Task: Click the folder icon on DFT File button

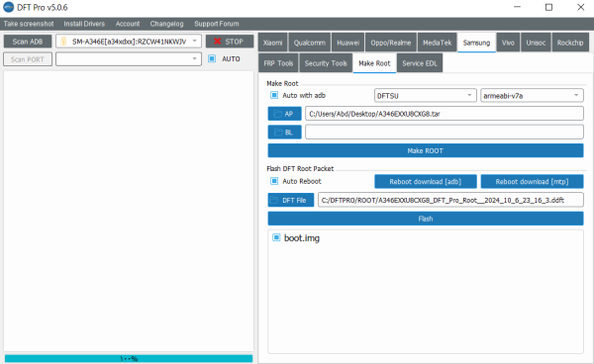Action: 273,200
